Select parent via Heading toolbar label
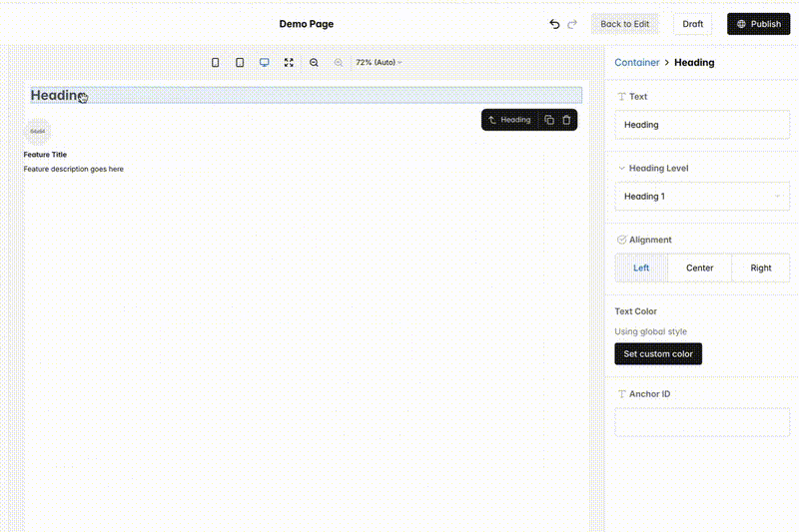Viewport: 799px width, 532px height. coord(509,120)
